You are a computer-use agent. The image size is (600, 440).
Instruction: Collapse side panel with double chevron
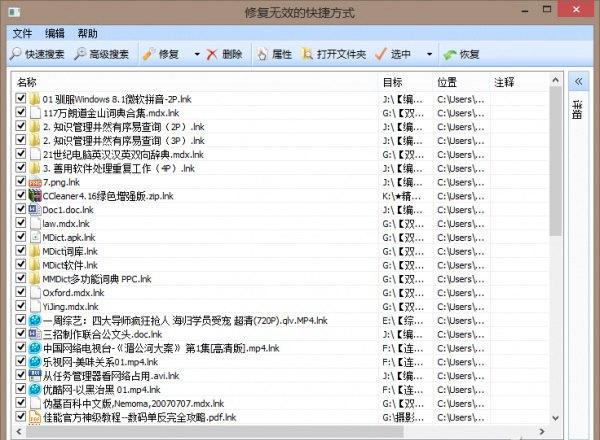pyautogui.click(x=578, y=81)
